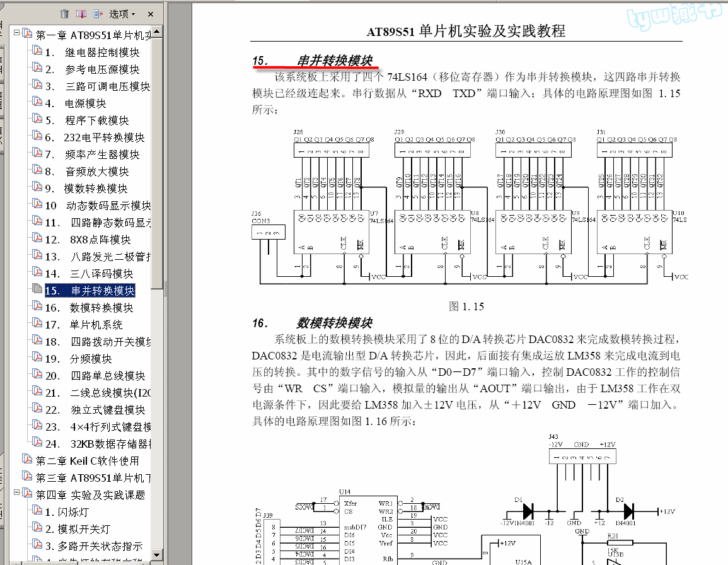728x565 pixels.
Task: Click the section heading 15. 串并转换模块 in the page
Action: 313,61
